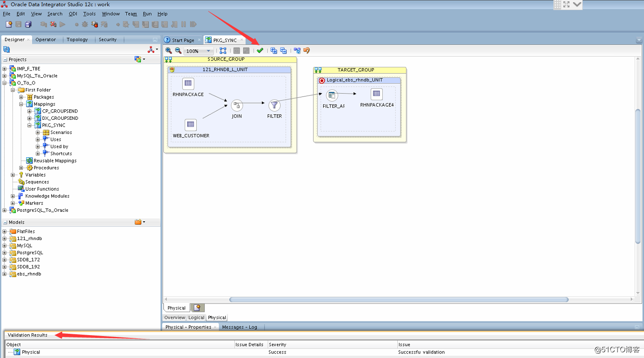The height and width of the screenshot is (358, 644).
Task: Open the connect navigator dropdown icon
Action: click(152, 49)
